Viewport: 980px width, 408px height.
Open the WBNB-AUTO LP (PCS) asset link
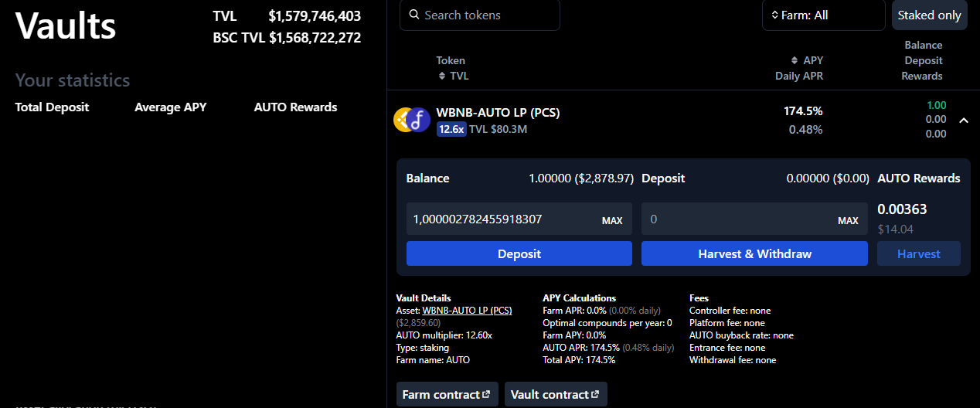tap(467, 310)
